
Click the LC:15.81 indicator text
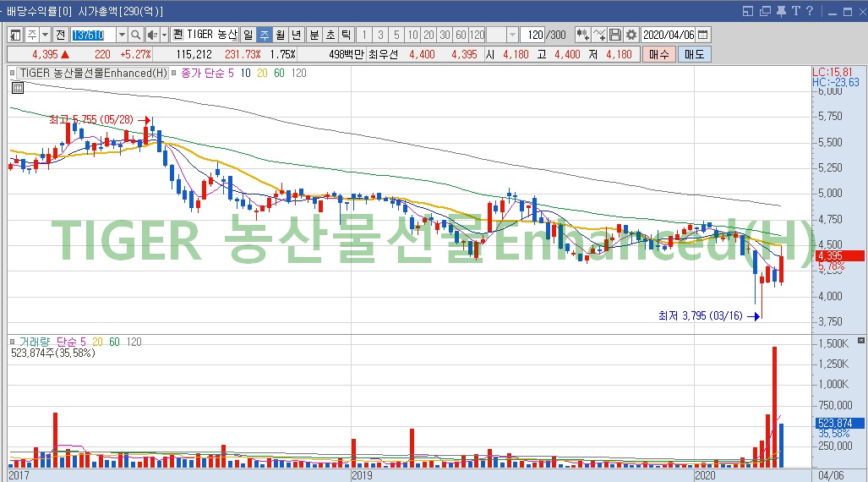833,72
